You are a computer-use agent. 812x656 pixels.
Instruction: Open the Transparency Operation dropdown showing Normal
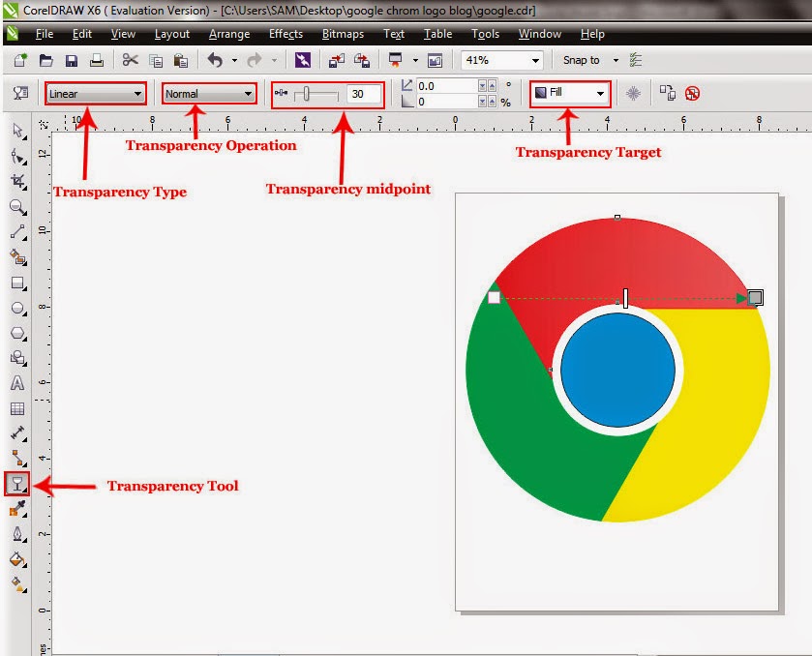click(209, 94)
